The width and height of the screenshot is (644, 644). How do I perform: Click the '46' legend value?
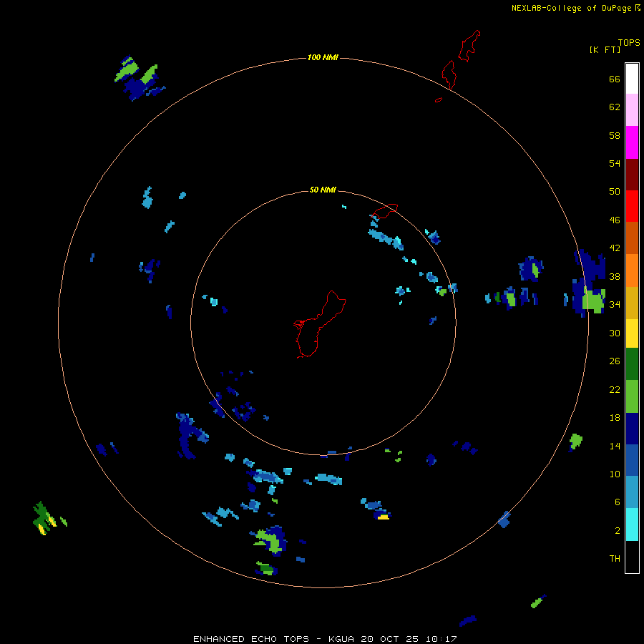tap(615, 220)
